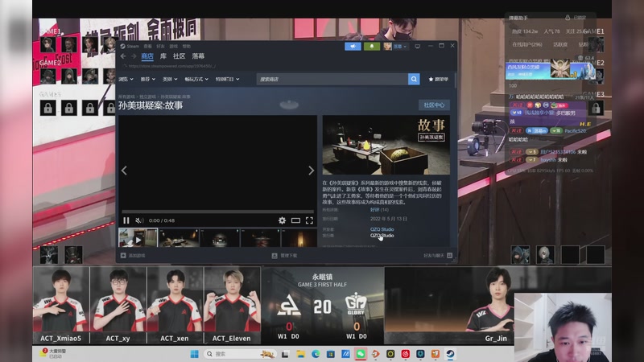Show previous media with left chevron
Viewport: 644px width, 362px height.
point(124,171)
